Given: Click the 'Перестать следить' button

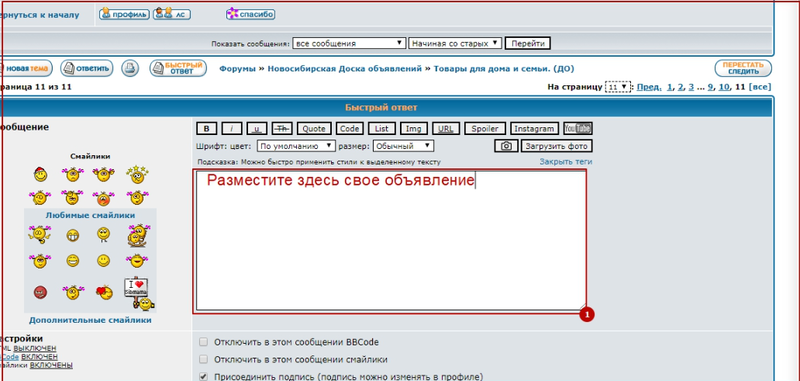Looking at the screenshot, I should (x=743, y=68).
